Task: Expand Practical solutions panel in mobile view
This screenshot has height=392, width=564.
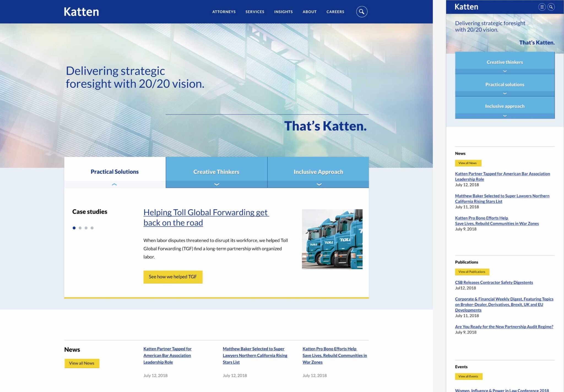Action: pyautogui.click(x=505, y=85)
